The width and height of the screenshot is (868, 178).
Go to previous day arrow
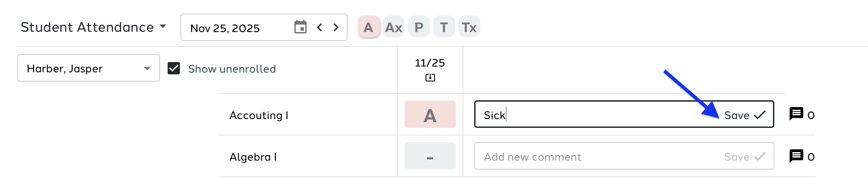tap(320, 27)
